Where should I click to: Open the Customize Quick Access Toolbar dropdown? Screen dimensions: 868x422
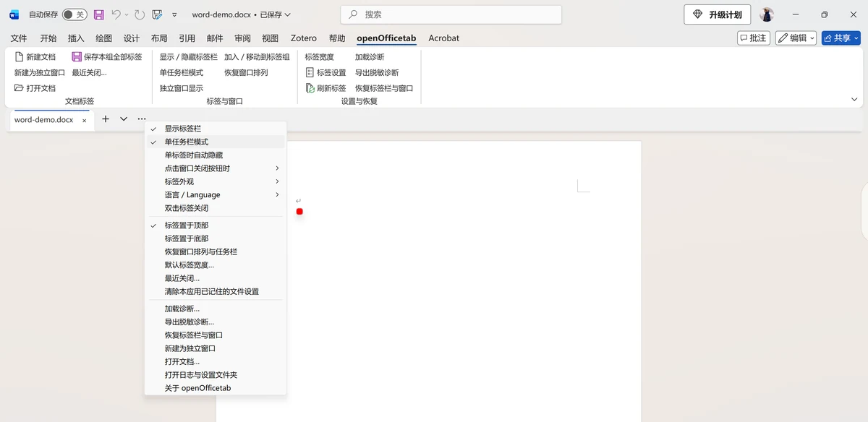pos(174,14)
